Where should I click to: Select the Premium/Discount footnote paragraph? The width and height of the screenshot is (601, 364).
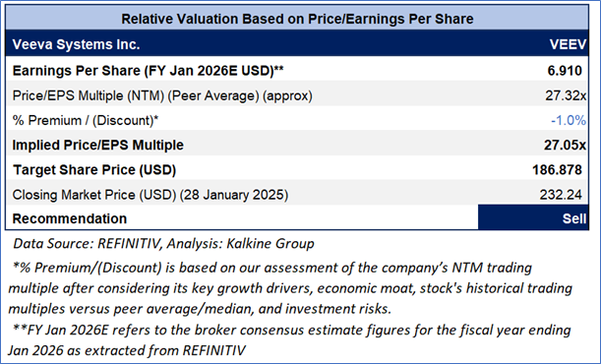pyautogui.click(x=290, y=288)
